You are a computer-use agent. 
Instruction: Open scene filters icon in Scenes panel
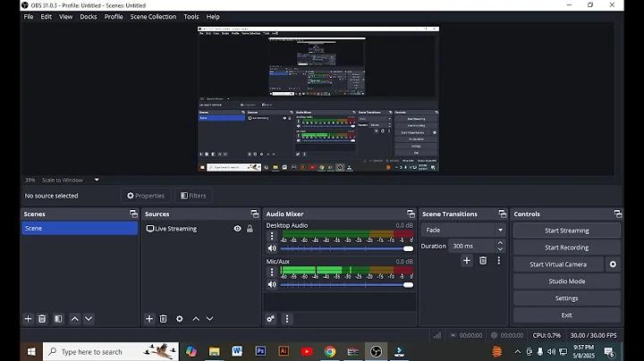click(58, 319)
